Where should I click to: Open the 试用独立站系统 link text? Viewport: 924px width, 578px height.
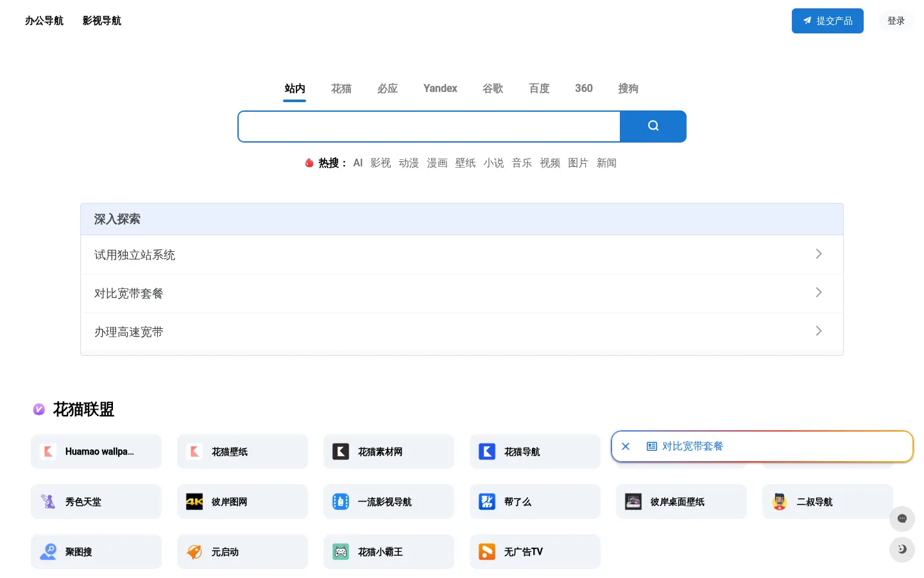(135, 255)
